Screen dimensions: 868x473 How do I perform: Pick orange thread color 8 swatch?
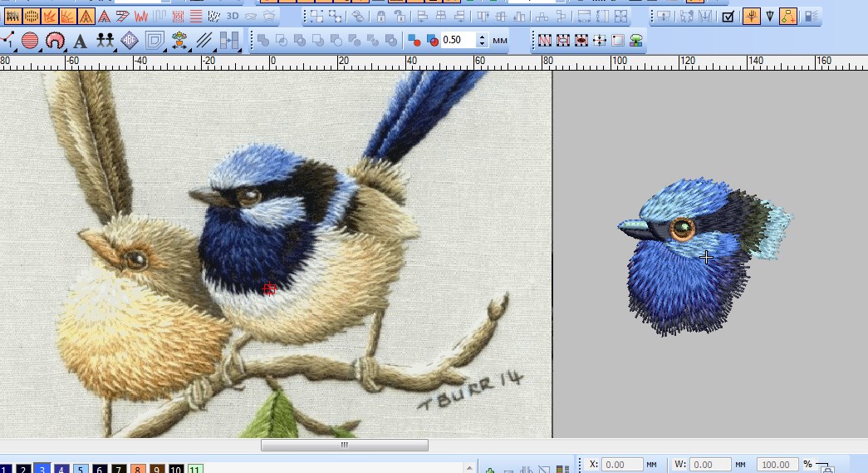[139, 470]
